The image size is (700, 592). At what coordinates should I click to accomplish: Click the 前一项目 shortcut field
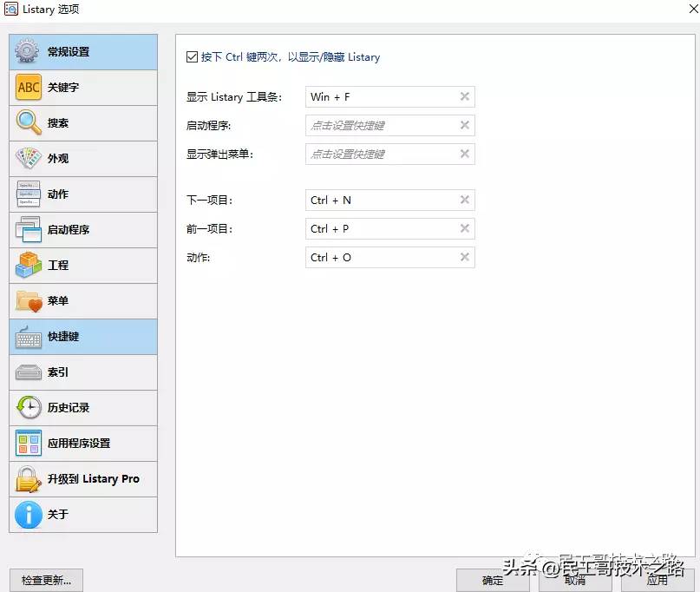389,229
